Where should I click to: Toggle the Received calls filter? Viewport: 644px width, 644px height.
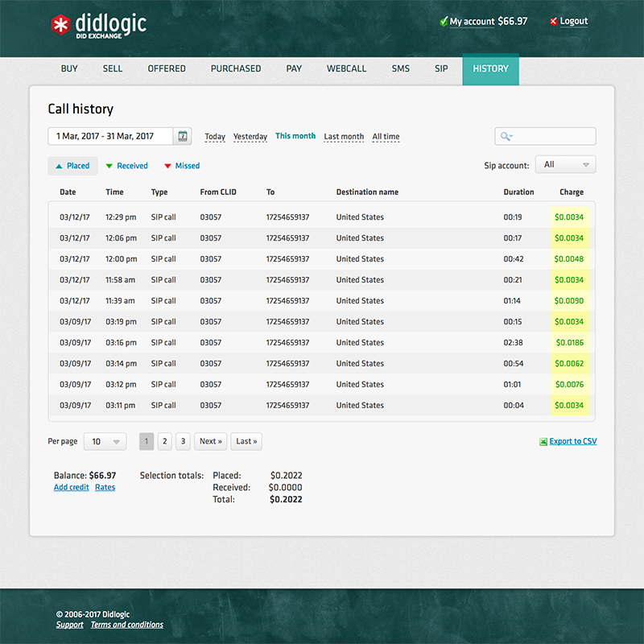[127, 166]
